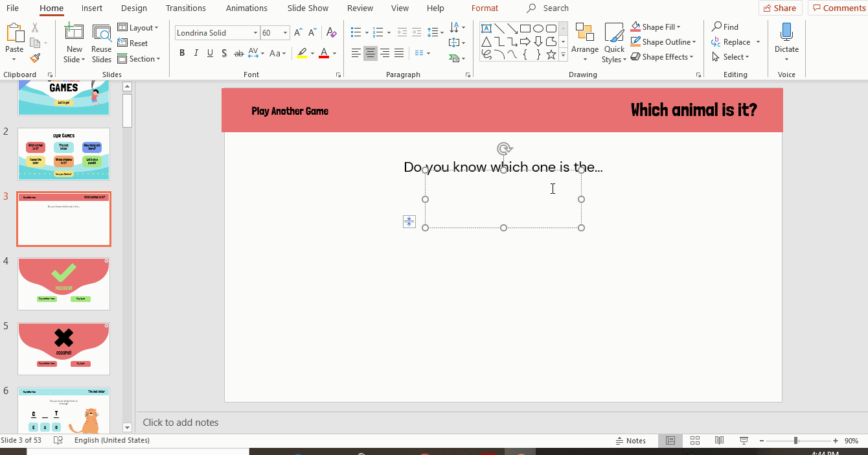Click the zoom slider handle
This screenshot has width=868, height=455.
pyautogui.click(x=795, y=441)
